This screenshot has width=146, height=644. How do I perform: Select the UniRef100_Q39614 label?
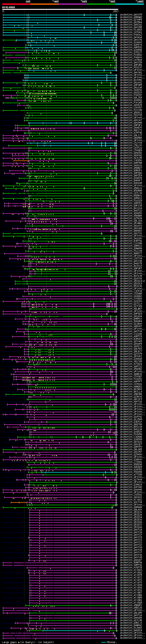click(x=131, y=485)
